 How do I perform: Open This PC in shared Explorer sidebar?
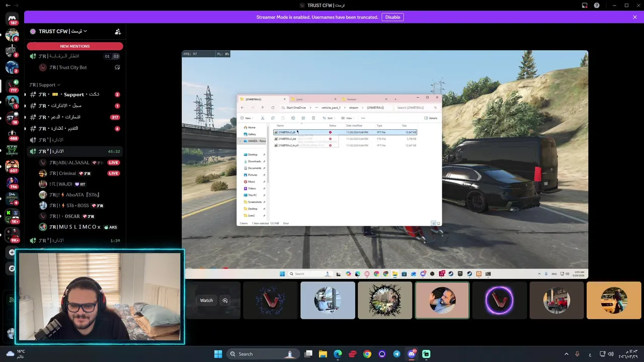click(252, 195)
